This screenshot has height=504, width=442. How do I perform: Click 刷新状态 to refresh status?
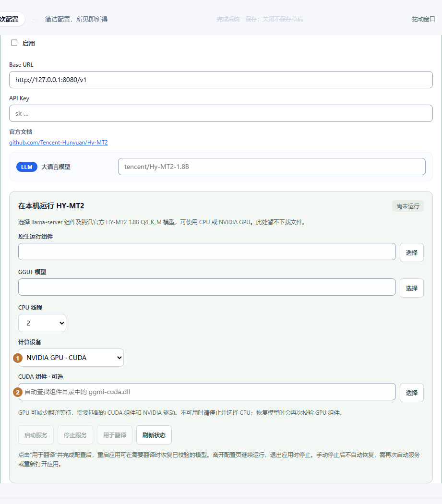154,435
